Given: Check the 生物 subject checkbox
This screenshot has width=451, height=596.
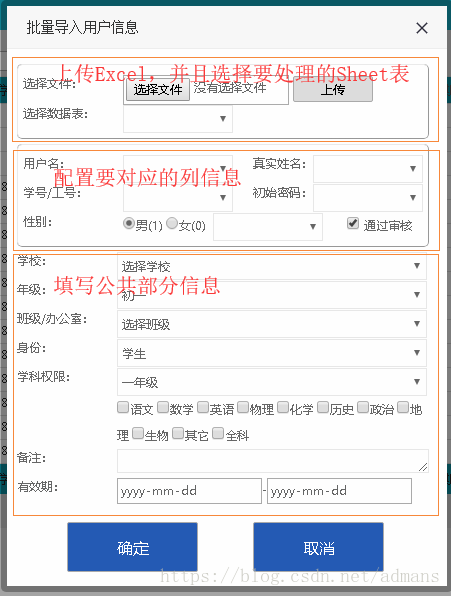Looking at the screenshot, I should pos(138,433).
